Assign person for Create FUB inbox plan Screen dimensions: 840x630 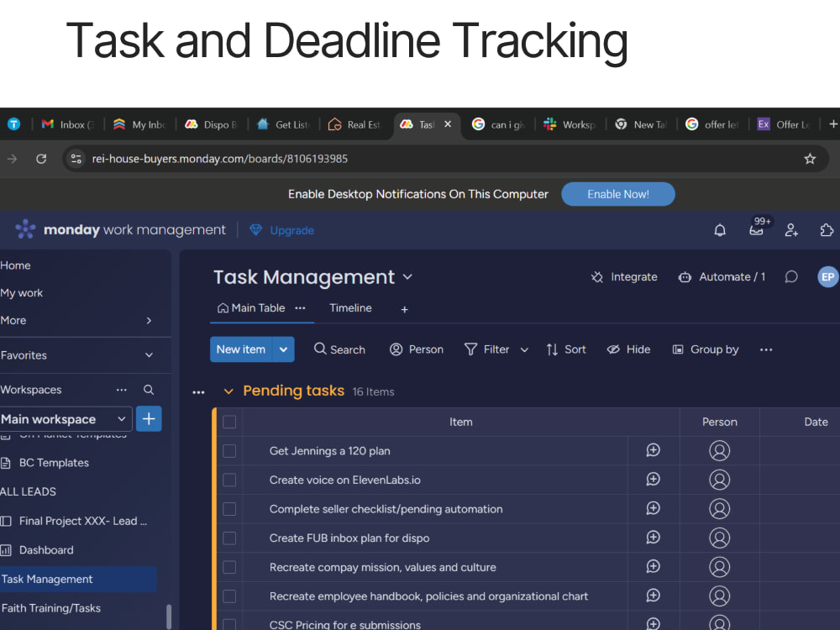point(720,538)
